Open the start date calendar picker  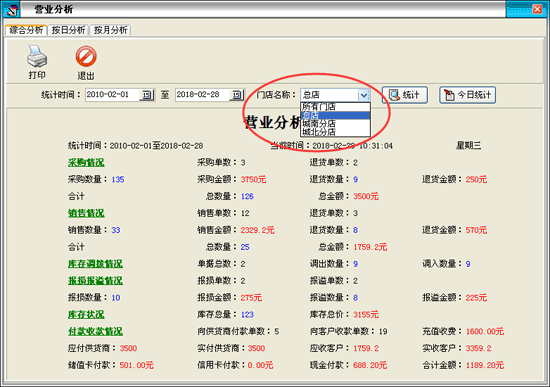tap(146, 95)
